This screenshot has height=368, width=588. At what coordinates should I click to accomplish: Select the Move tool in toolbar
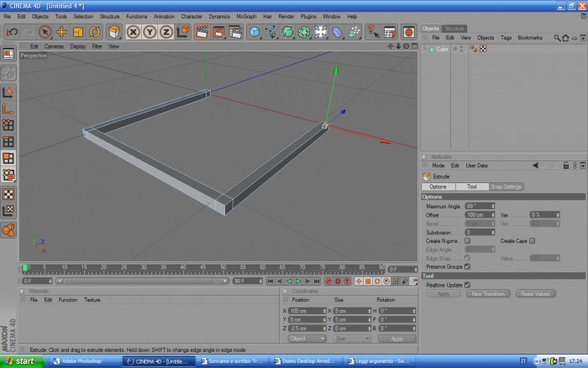tap(61, 32)
